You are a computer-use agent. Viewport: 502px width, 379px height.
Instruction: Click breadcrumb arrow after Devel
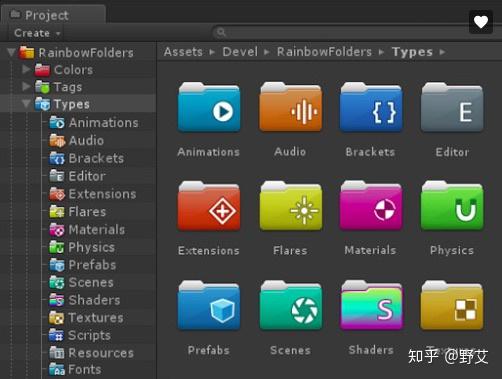click(267, 52)
